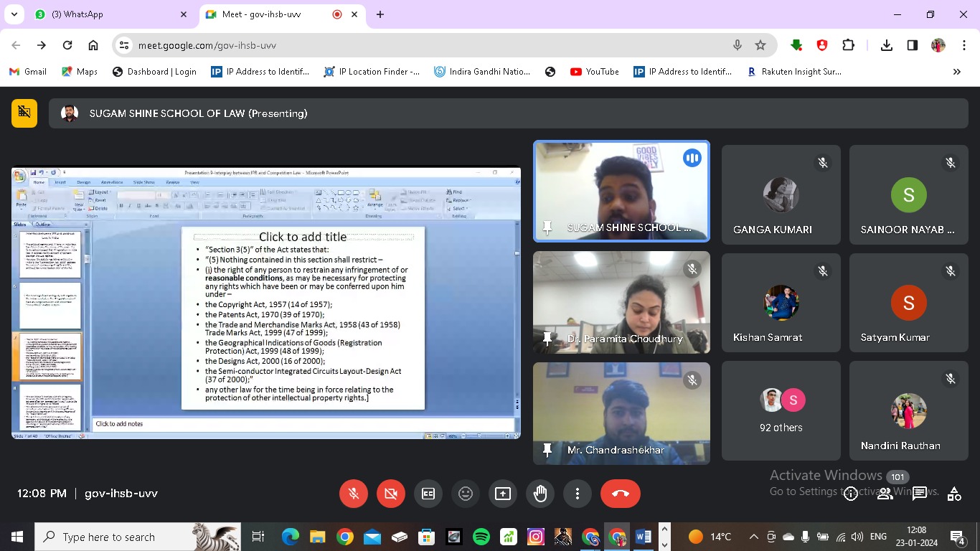The width and height of the screenshot is (980, 551).
Task: Expand hidden bookmarks overflow arrow
Action: pyautogui.click(x=956, y=72)
